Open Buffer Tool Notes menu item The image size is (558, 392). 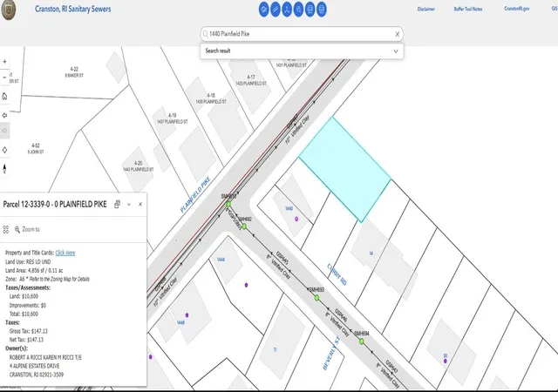(468, 9)
